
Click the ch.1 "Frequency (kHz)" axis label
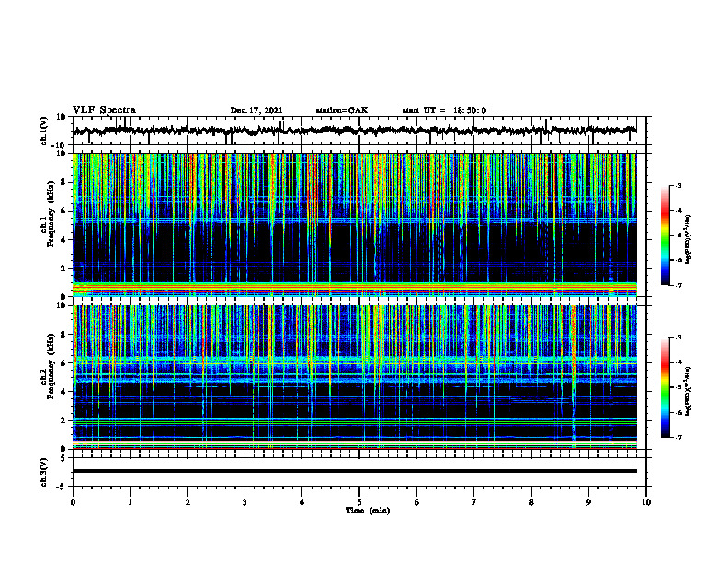coord(51,213)
